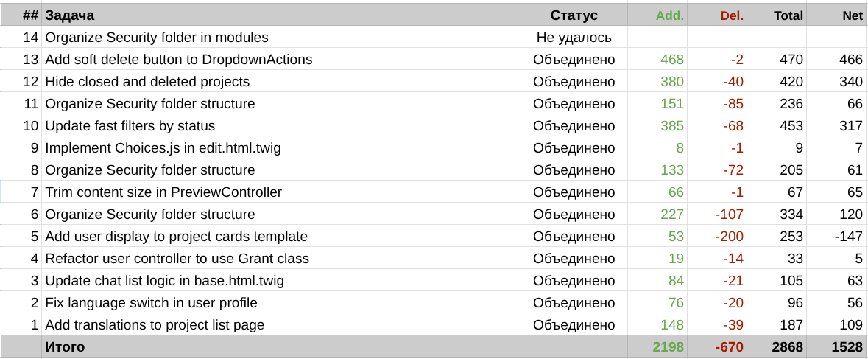This screenshot has width=868, height=359.
Task: Select the red Del. header cell
Action: point(731,15)
